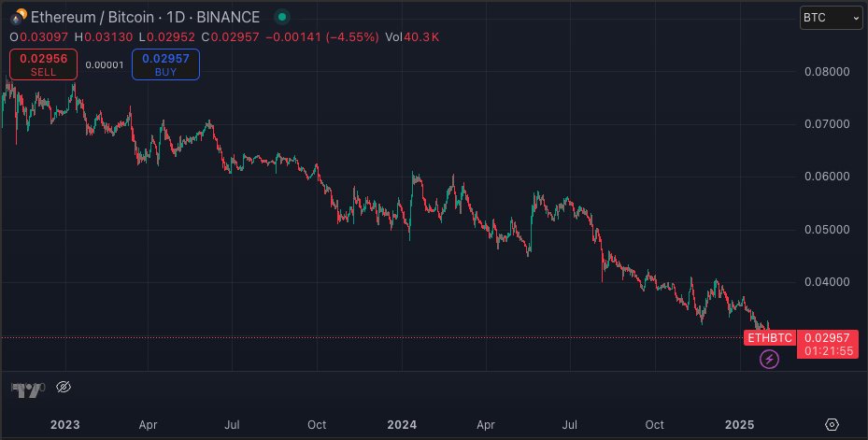Click the Ethereum/Bitcoin coin pair logo
The height and width of the screenshot is (440, 868).
pos(19,17)
